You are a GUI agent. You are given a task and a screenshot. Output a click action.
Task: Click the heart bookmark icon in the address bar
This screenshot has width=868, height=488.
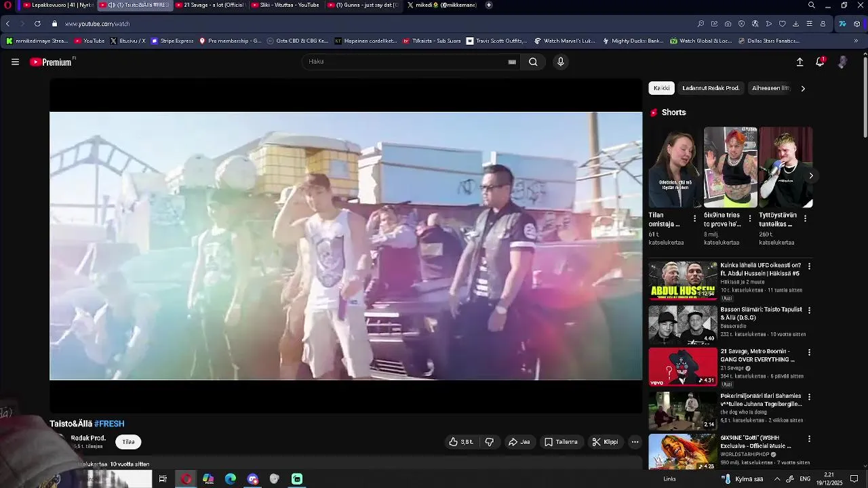pyautogui.click(x=782, y=24)
